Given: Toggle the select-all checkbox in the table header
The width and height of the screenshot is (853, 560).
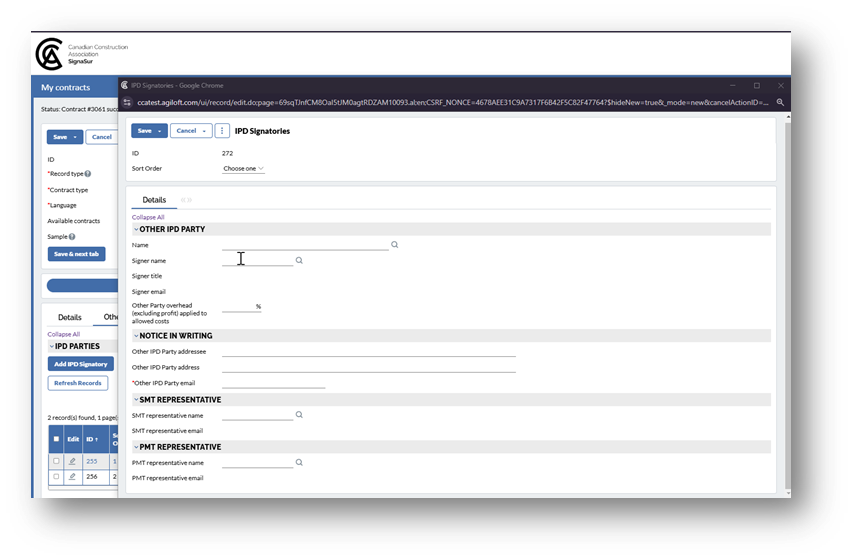Looking at the screenshot, I should tap(56, 438).
